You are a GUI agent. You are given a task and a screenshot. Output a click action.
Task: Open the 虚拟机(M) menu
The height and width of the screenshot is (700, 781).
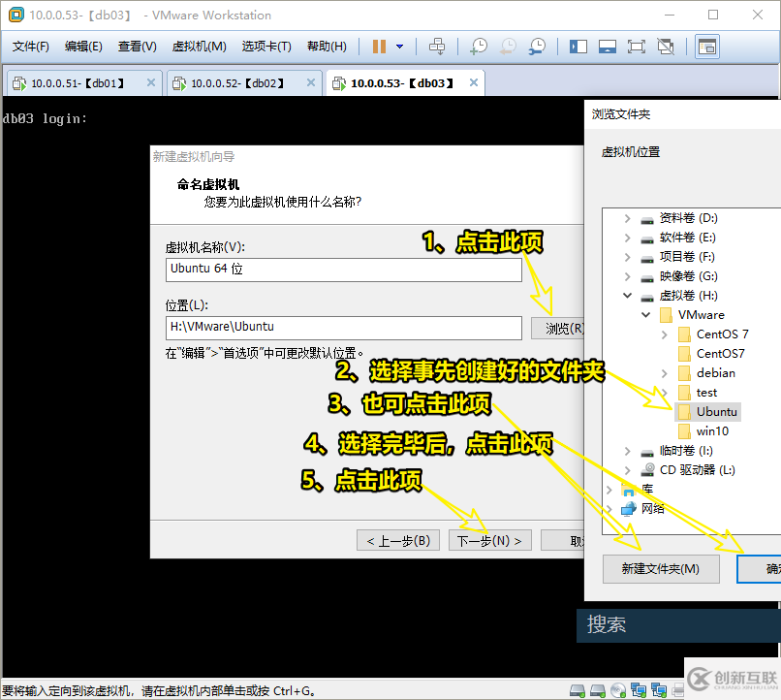199,47
